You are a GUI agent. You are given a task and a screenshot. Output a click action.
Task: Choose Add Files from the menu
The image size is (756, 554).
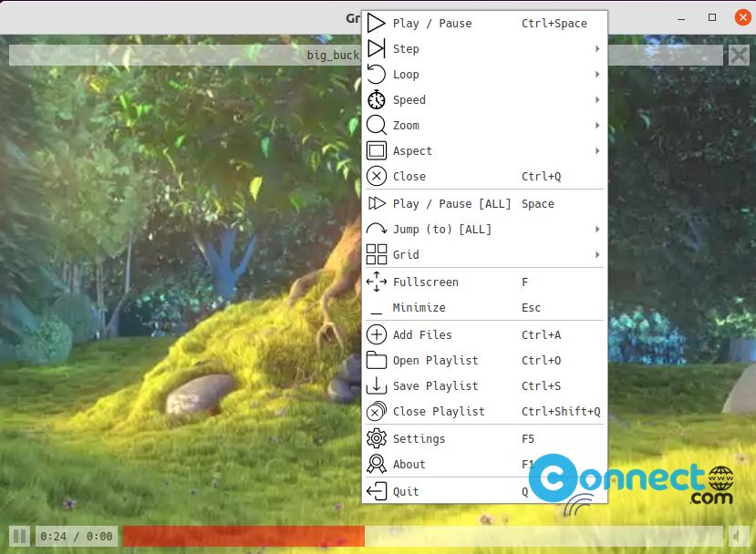click(484, 334)
